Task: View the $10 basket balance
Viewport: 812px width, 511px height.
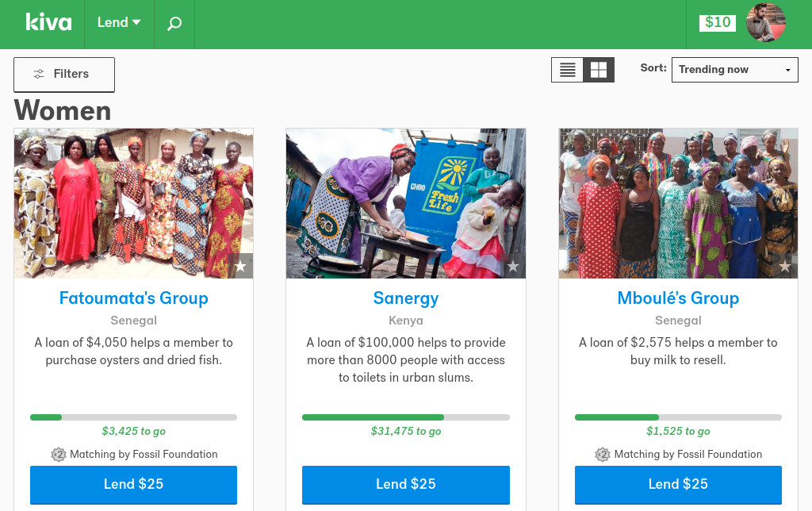Action: pos(718,23)
